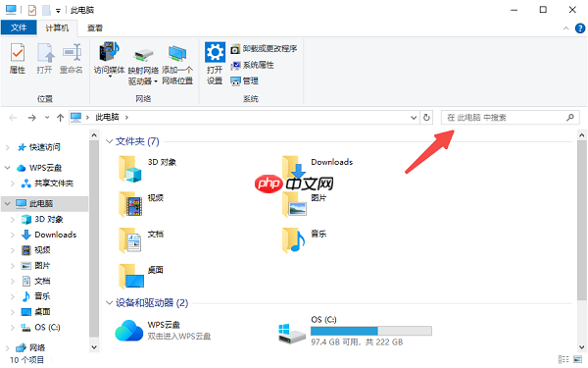Collapse the 设备和驱动器 (2) group

(109, 302)
